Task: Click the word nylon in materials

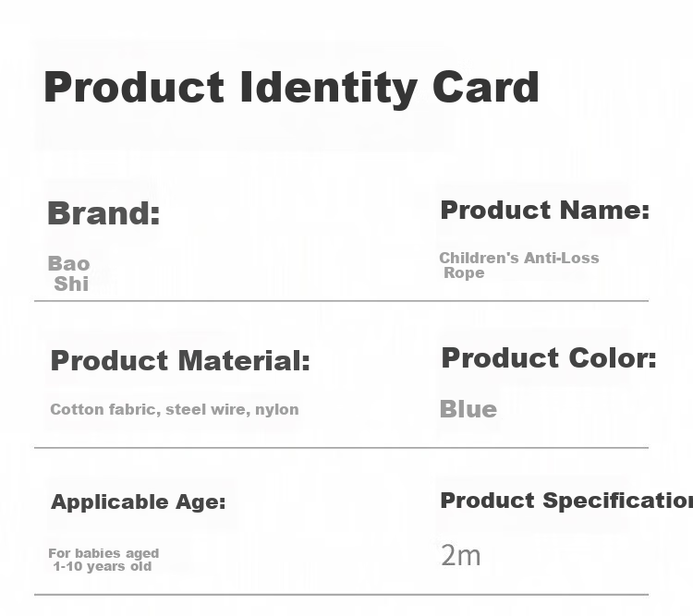Action: pyautogui.click(x=277, y=410)
